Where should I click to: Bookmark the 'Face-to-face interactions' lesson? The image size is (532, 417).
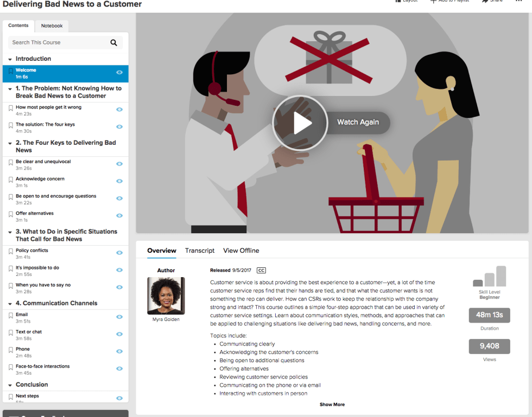pyautogui.click(x=10, y=367)
